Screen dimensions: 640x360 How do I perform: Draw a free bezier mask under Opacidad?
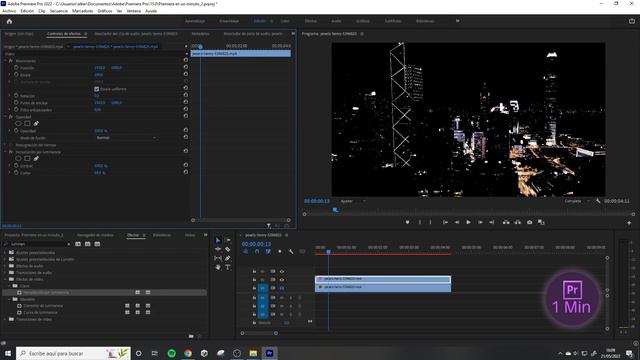(36, 123)
